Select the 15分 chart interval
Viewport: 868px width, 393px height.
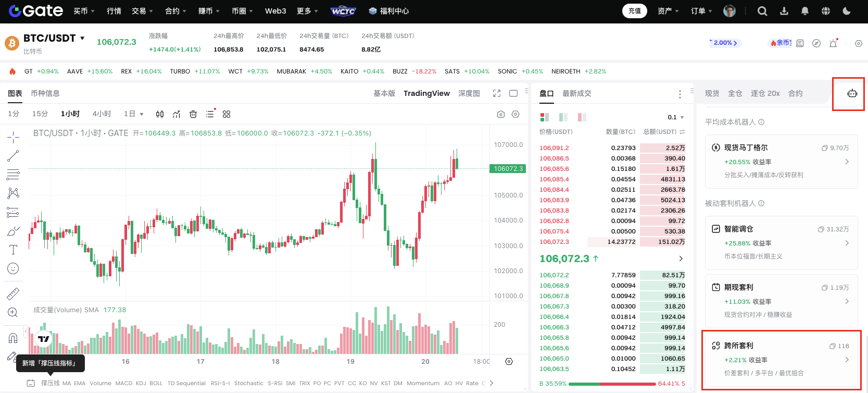pos(40,114)
